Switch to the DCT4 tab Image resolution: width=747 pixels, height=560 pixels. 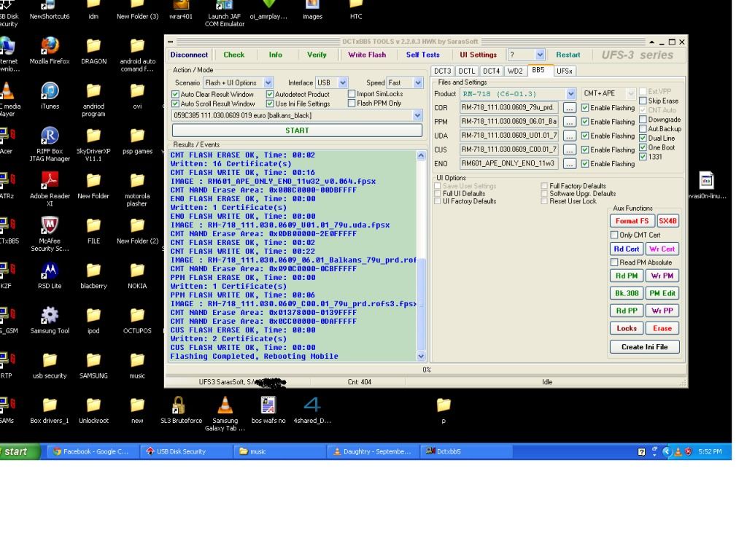[491, 71]
